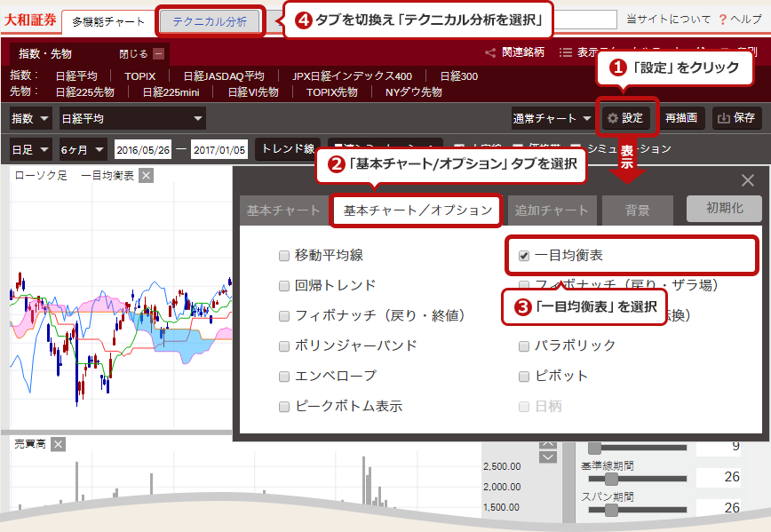
Task: Enable the 移動平均線 checkbox
Action: click(x=284, y=256)
